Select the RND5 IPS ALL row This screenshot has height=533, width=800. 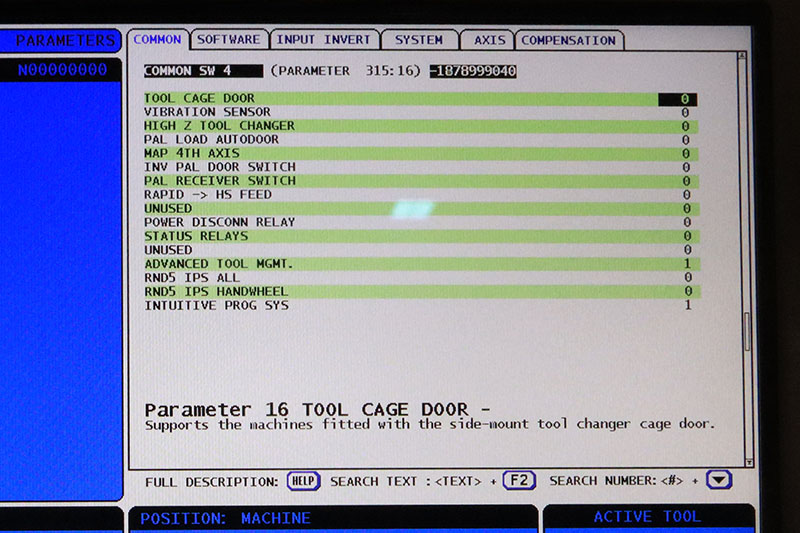click(x=421, y=277)
